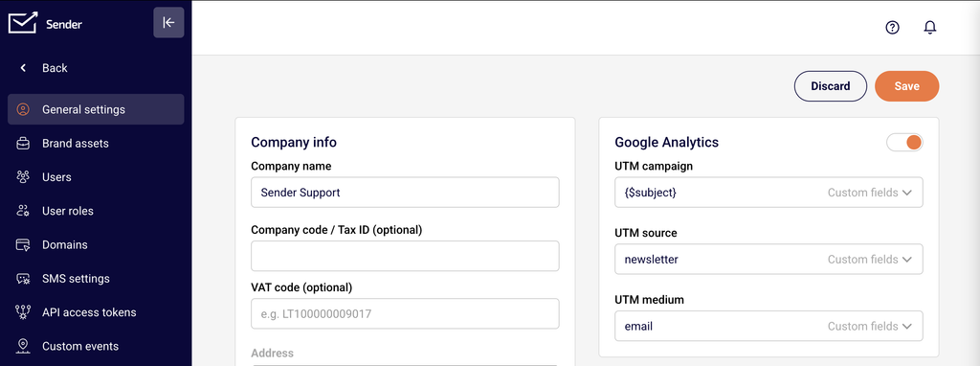Click the Sender envelope logo

coord(23,23)
